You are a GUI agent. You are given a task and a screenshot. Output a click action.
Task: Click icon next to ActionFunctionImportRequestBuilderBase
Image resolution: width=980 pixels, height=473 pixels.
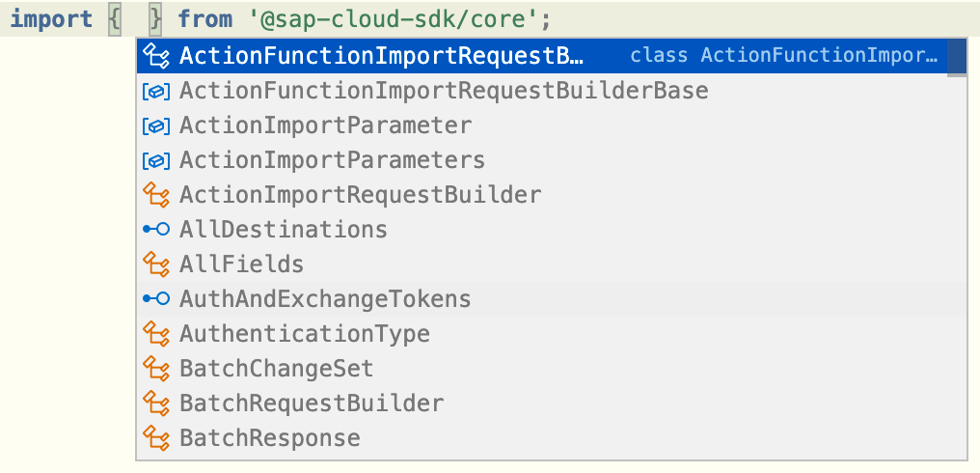pyautogui.click(x=155, y=91)
